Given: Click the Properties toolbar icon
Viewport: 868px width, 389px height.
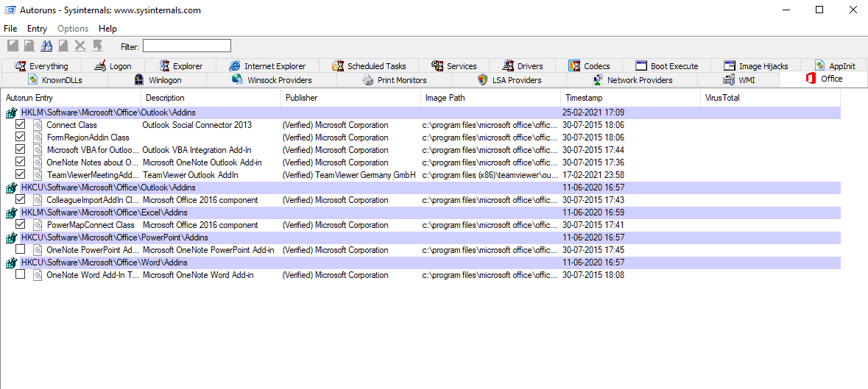Looking at the screenshot, I should pyautogui.click(x=63, y=46).
